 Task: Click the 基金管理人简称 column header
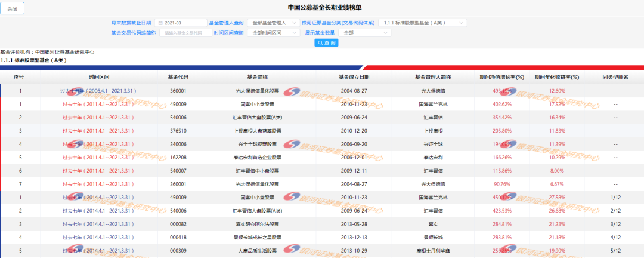[433, 77]
